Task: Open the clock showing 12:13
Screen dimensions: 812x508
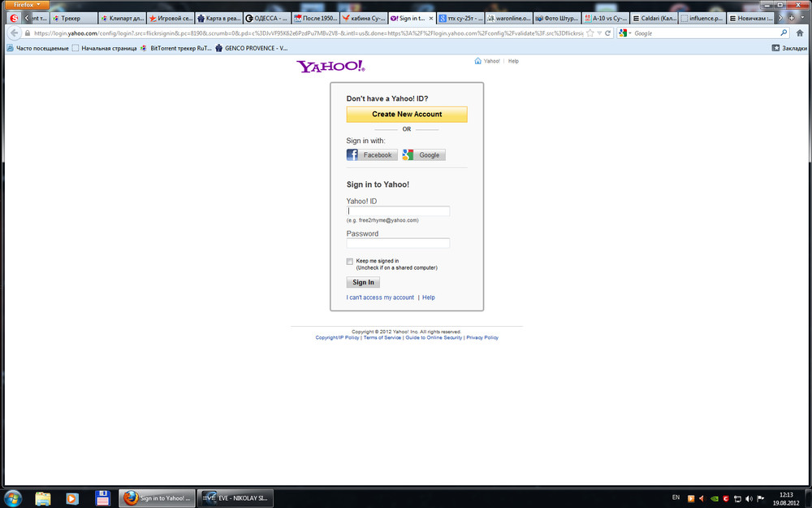Action: (786, 499)
